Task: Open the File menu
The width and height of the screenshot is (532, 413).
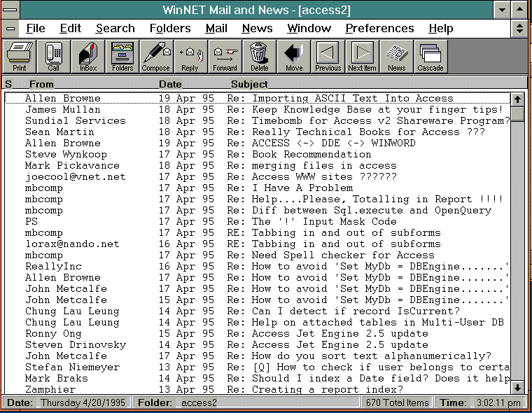Action: click(x=36, y=29)
